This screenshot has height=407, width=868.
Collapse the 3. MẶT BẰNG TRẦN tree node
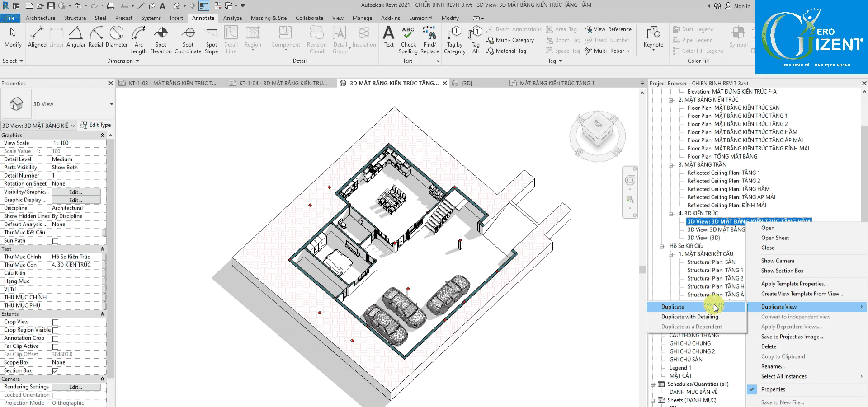[x=671, y=165]
